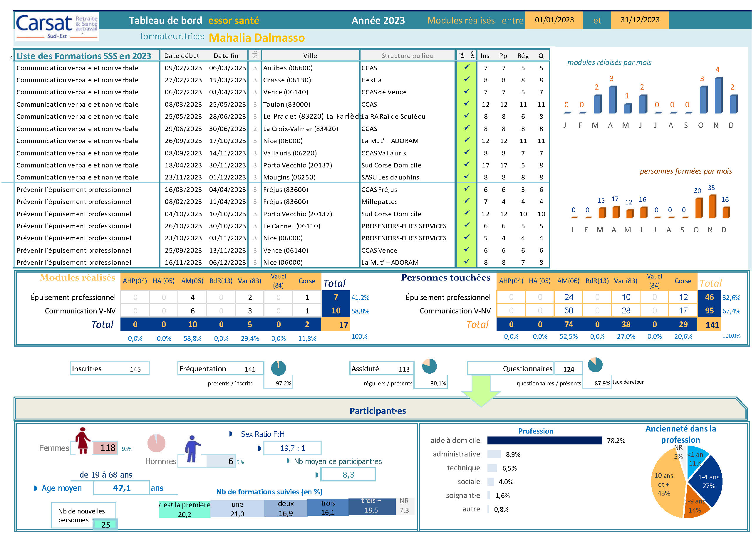Click checkmark for Le Cannet (06110) row

pyautogui.click(x=467, y=225)
